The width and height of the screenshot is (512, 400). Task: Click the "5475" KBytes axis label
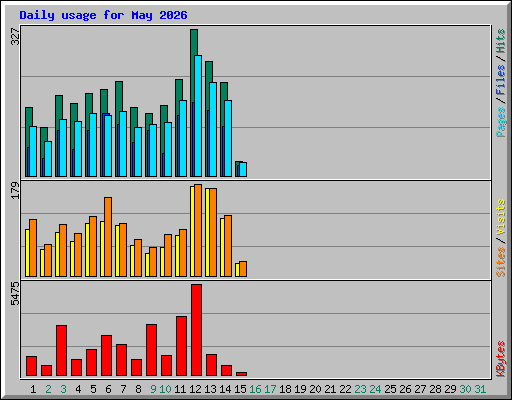pyautogui.click(x=15, y=294)
